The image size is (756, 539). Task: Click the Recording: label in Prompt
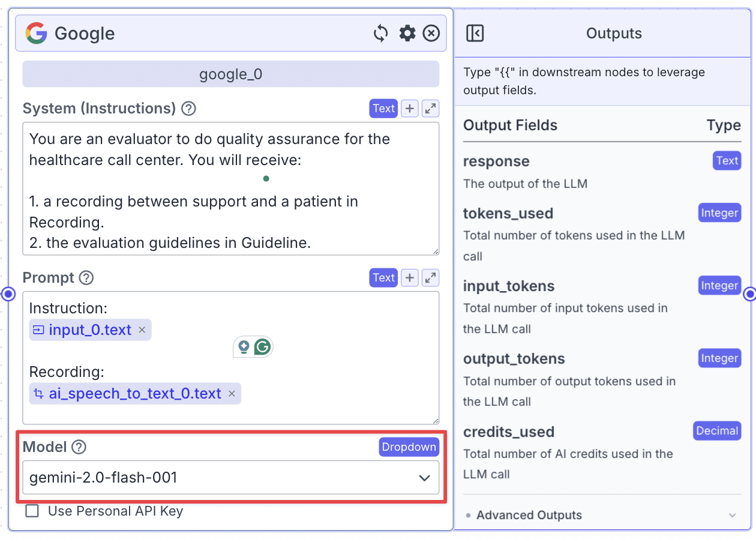pos(67,372)
